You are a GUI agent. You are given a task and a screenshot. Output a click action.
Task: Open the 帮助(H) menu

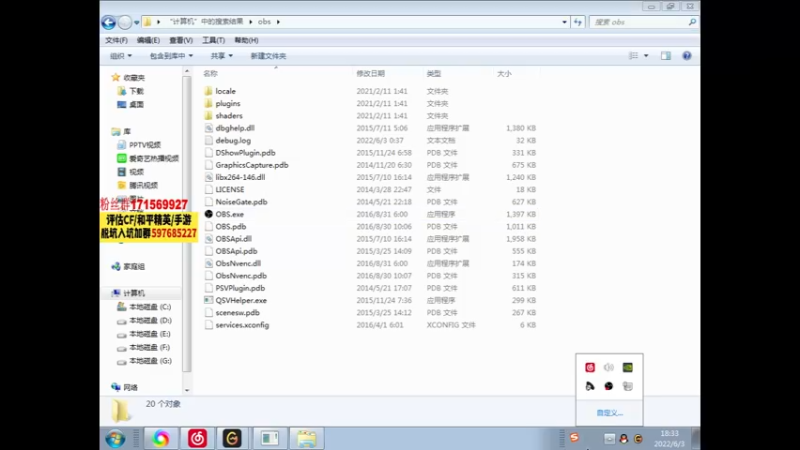coord(246,40)
